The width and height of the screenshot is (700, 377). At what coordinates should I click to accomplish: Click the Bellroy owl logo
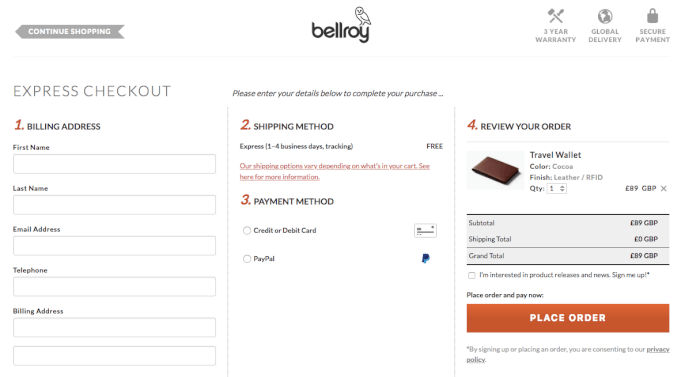pos(342,25)
